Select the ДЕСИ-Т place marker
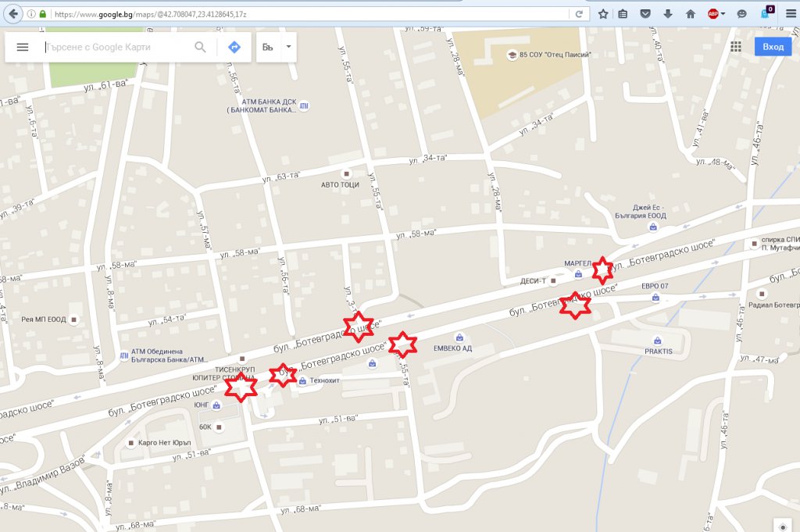 click(x=553, y=281)
